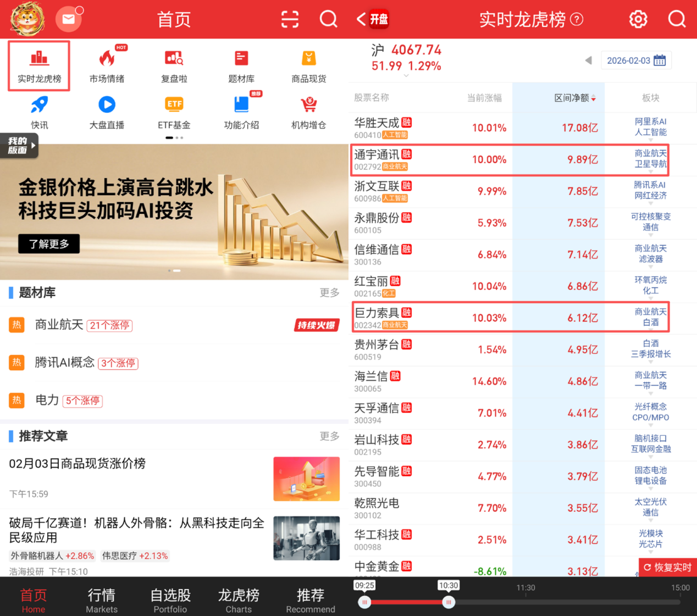Expand the index chevron under 沪 4067.74

pyautogui.click(x=406, y=76)
